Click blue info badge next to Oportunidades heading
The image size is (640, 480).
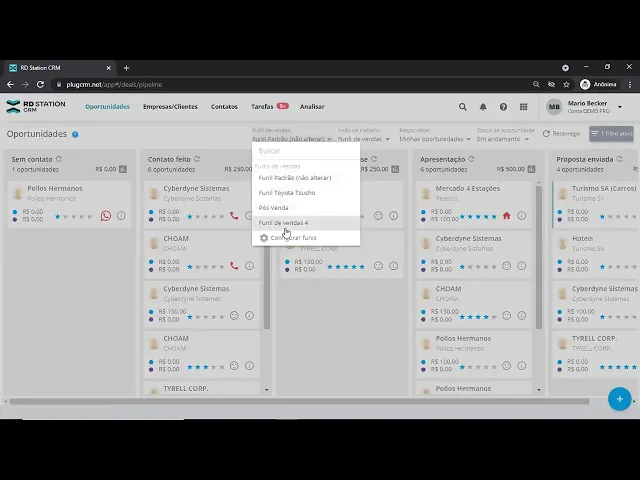[x=75, y=134]
